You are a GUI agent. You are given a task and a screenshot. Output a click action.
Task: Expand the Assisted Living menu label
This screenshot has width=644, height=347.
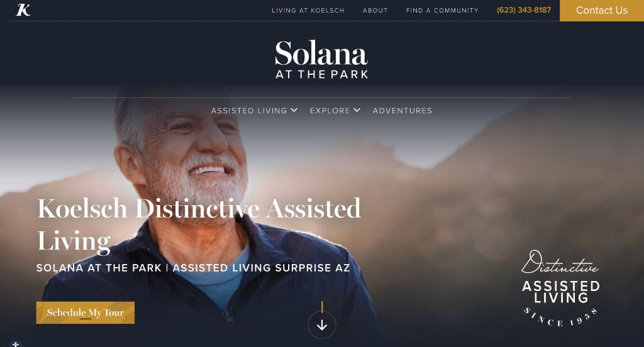click(249, 111)
